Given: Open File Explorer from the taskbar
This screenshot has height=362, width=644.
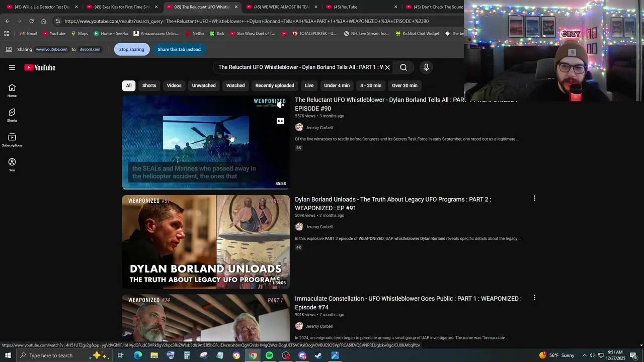Looking at the screenshot, I should click(x=154, y=355).
